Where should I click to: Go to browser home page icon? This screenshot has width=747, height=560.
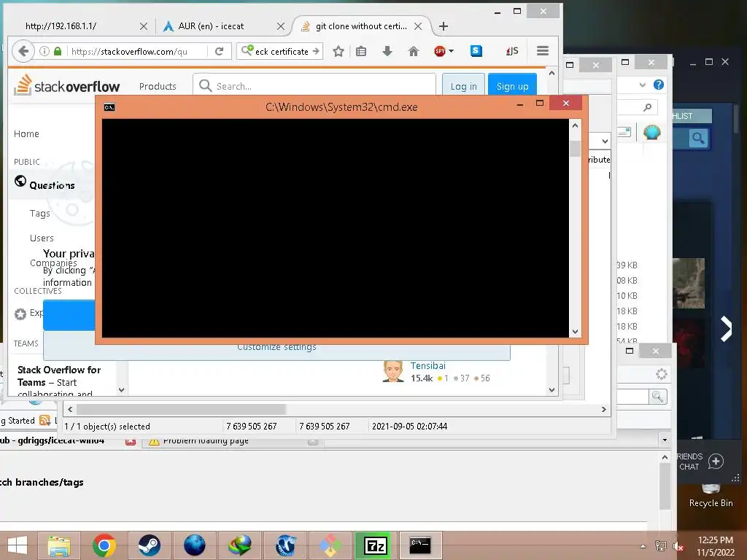[x=414, y=51]
